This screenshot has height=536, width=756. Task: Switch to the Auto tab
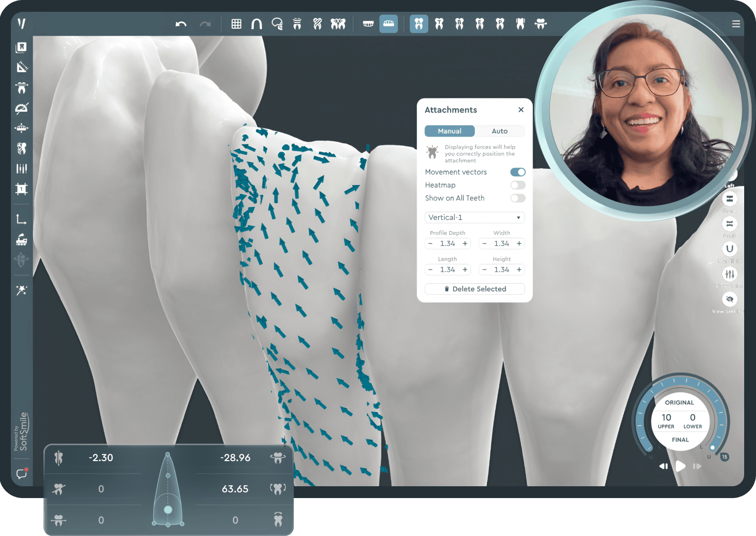(x=499, y=131)
